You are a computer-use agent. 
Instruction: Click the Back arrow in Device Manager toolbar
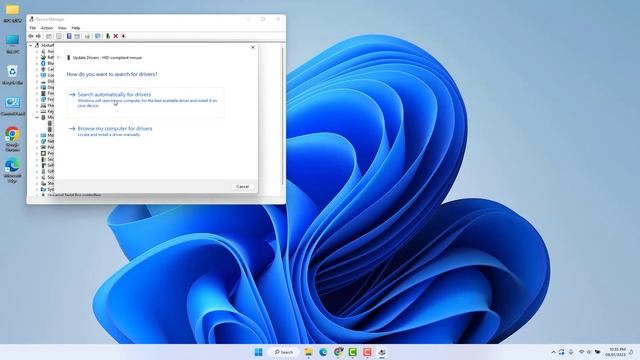(x=31, y=36)
